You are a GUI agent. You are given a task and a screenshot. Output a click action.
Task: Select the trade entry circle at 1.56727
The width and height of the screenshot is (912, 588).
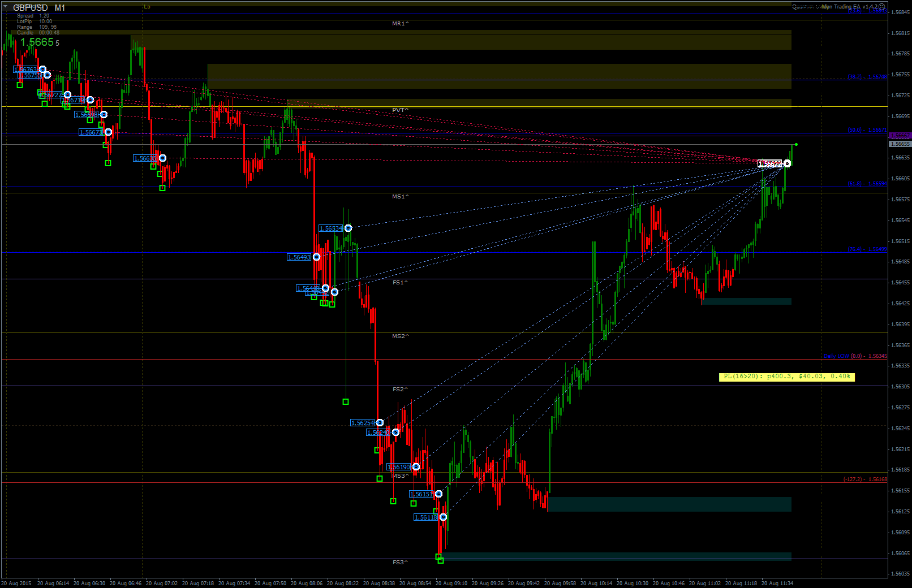[67, 95]
